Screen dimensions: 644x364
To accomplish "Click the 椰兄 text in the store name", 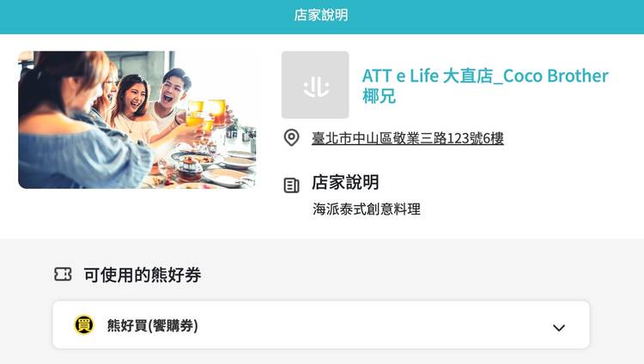I will [x=379, y=96].
